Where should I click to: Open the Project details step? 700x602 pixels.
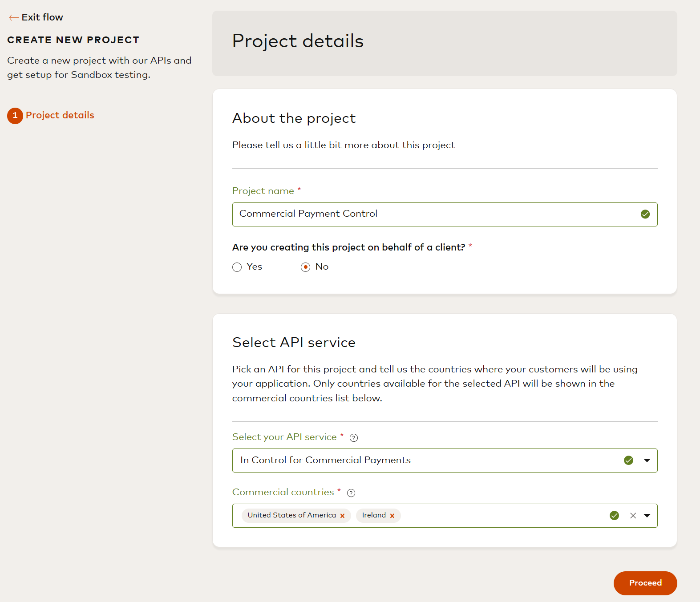60,116
